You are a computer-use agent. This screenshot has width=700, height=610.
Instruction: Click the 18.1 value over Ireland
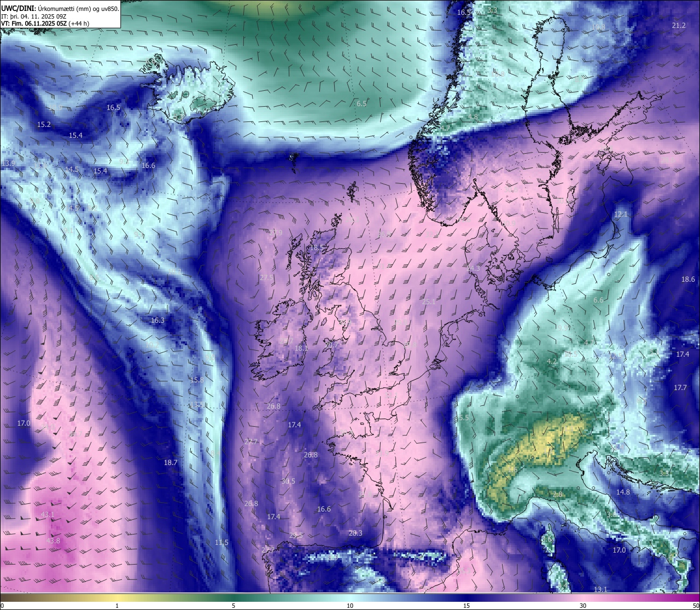click(x=301, y=348)
